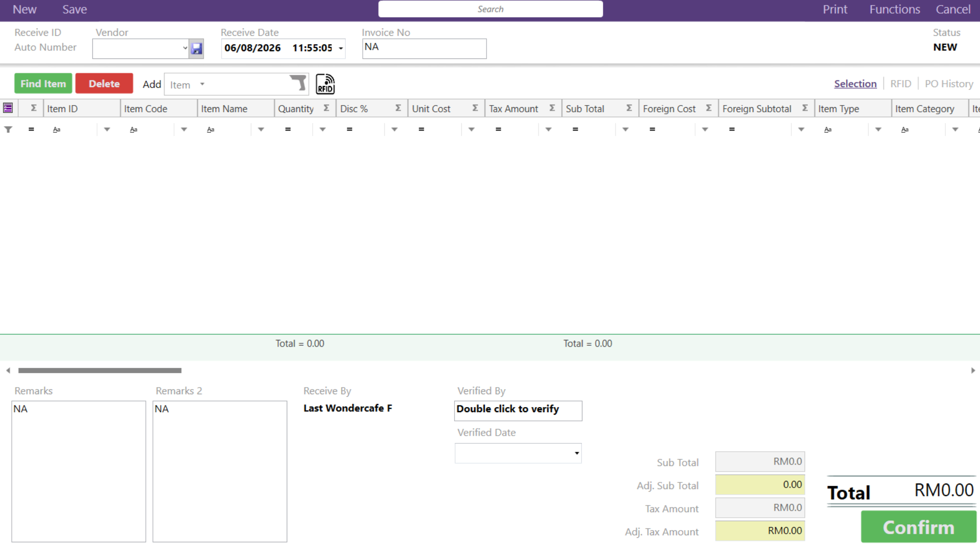Click the Item Name column header
This screenshot has height=547, width=980.
click(x=236, y=108)
